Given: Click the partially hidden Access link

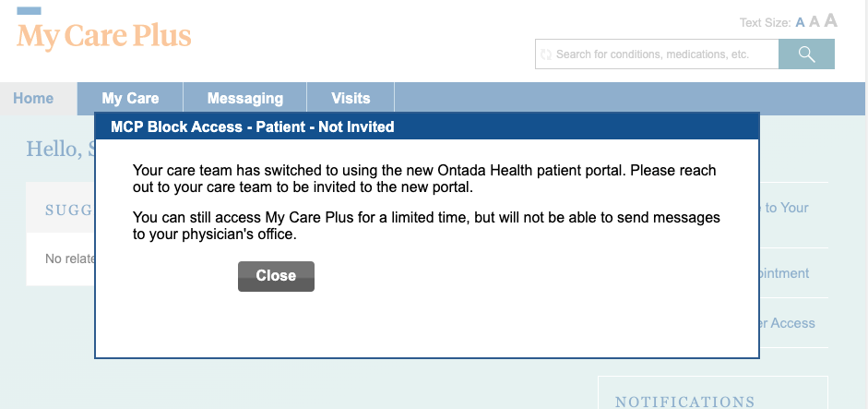Looking at the screenshot, I should point(787,323).
